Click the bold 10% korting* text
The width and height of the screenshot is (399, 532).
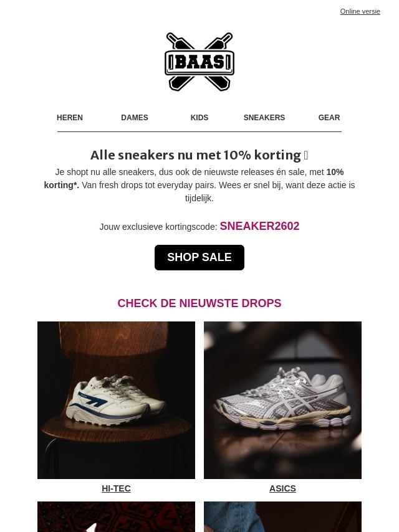coord(194,178)
